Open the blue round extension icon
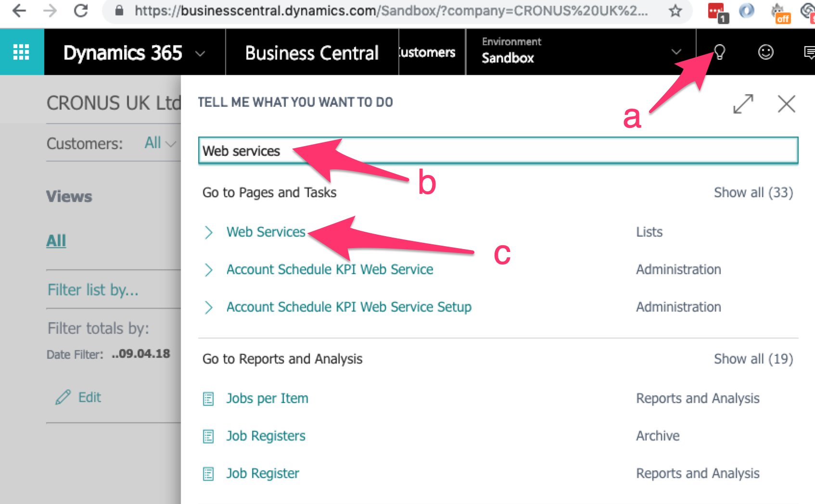 tap(746, 11)
